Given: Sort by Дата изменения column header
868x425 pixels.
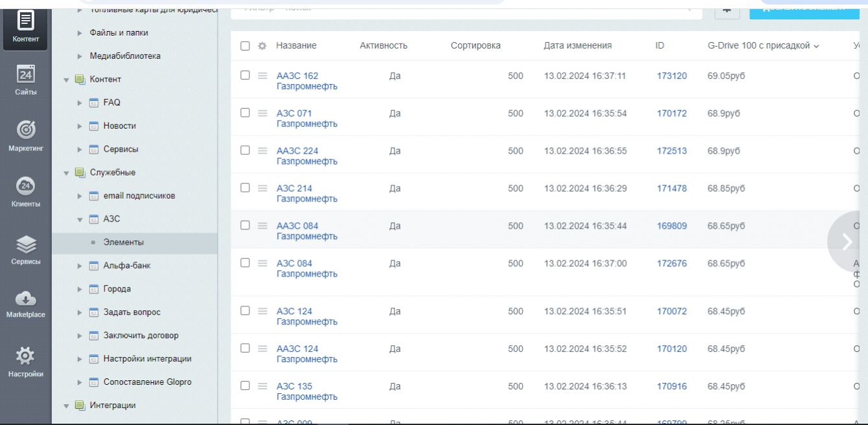Looking at the screenshot, I should point(577,45).
